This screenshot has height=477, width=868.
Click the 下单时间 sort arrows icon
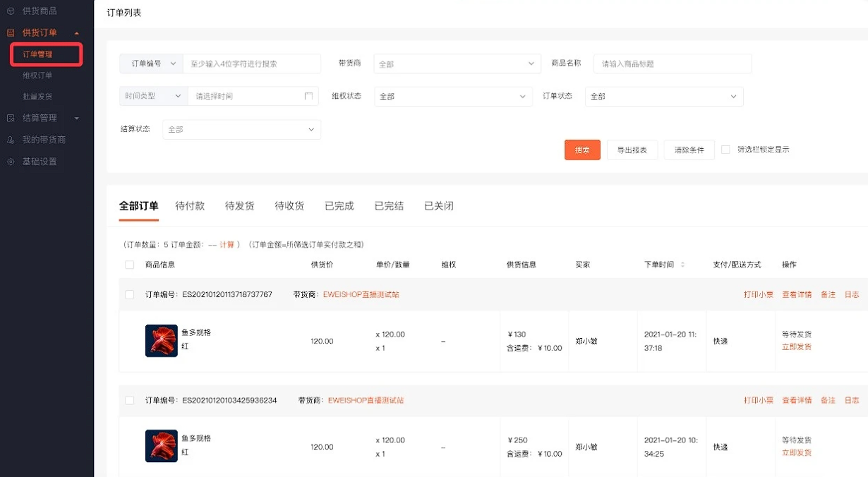[682, 265]
